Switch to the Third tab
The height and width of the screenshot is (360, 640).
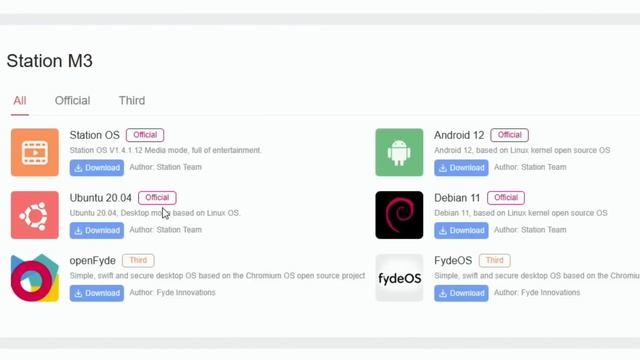(x=132, y=101)
